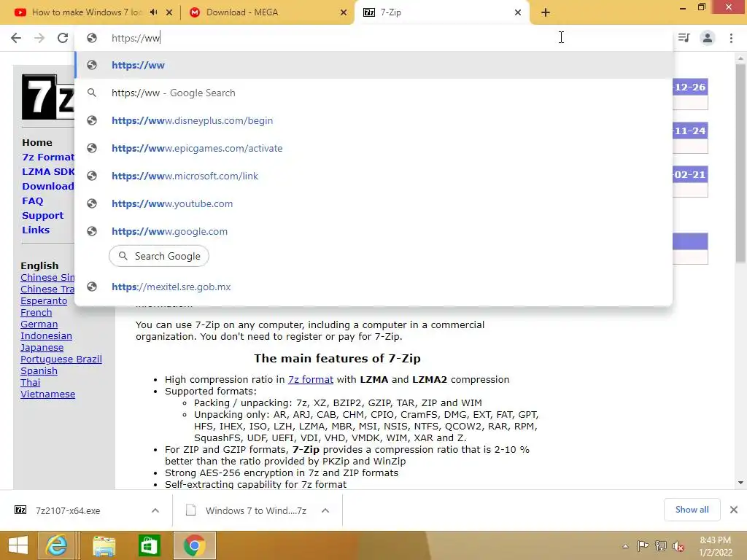The width and height of the screenshot is (747, 560).
Task: Click the muted volume tray icon
Action: [678, 546]
